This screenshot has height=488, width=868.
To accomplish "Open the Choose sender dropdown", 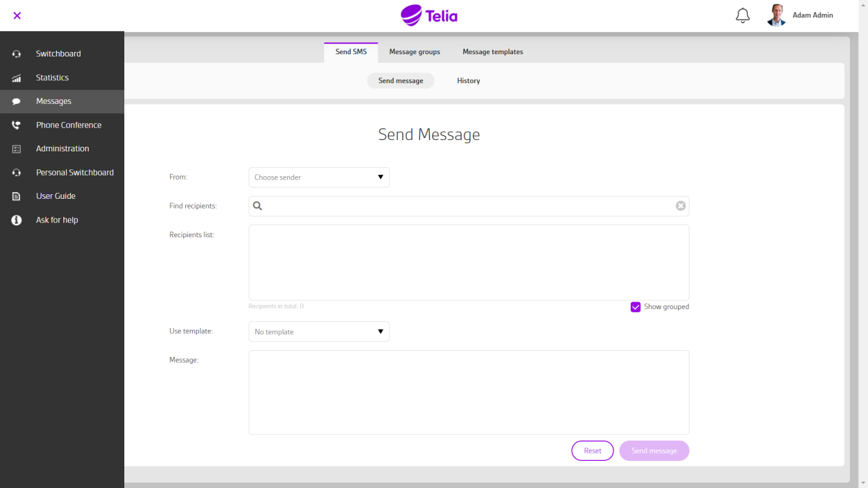I will coord(319,177).
